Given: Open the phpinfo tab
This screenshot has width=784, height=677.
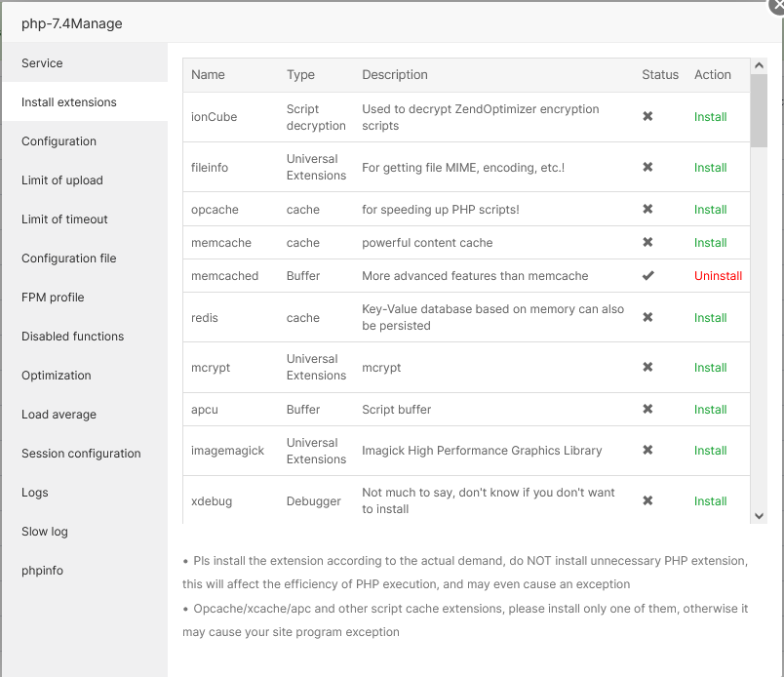Looking at the screenshot, I should click(43, 571).
